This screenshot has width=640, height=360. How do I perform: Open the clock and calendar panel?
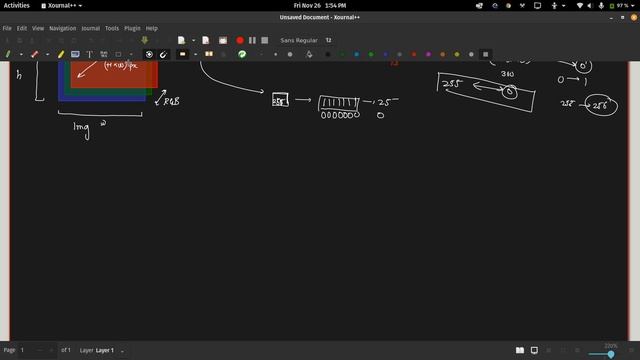pyautogui.click(x=320, y=6)
